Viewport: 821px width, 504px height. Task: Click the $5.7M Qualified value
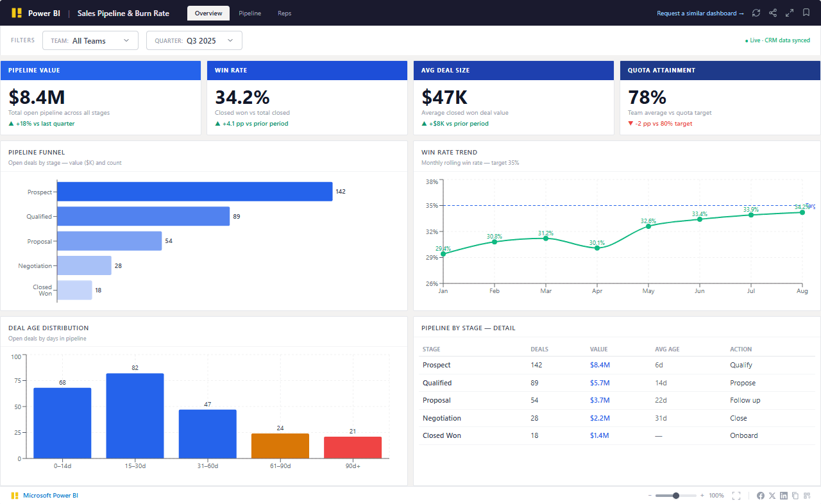click(600, 383)
